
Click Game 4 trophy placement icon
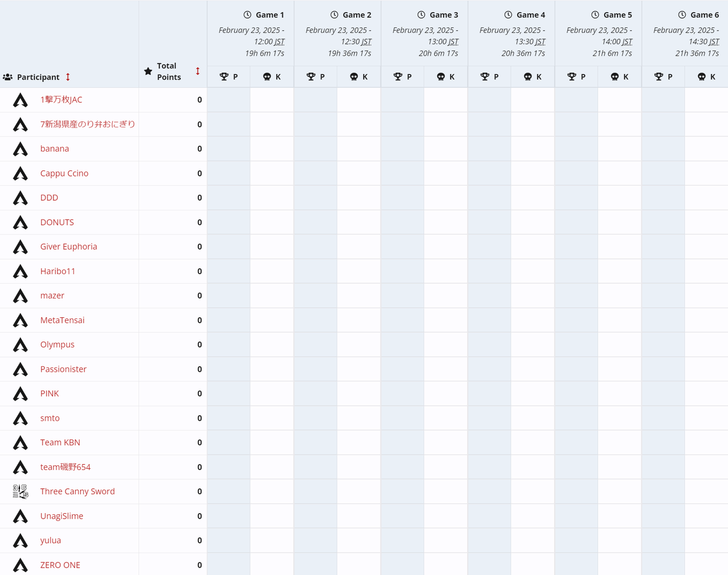(485, 77)
